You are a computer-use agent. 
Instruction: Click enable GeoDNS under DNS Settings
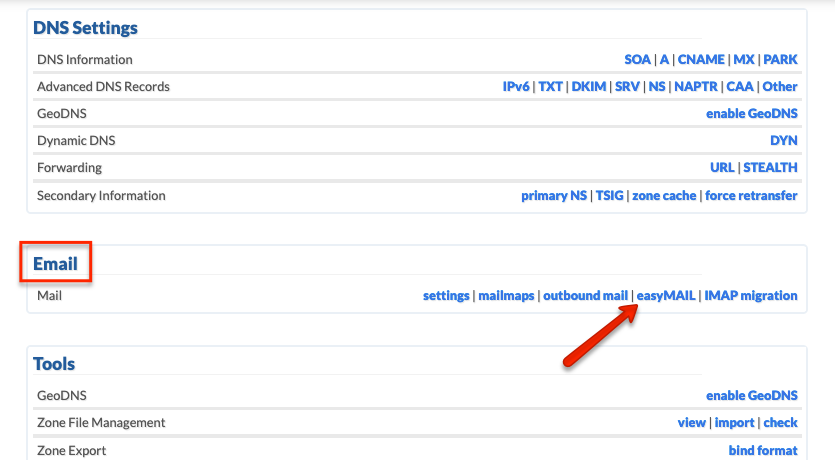tap(751, 113)
